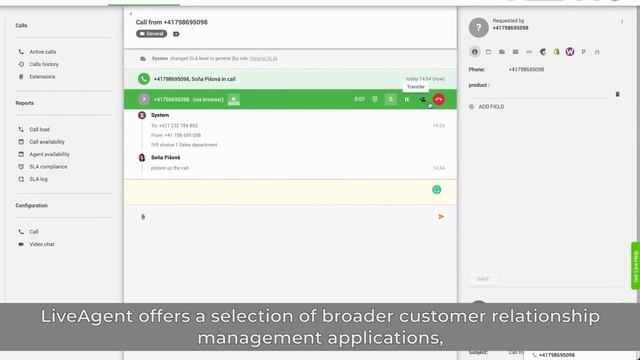This screenshot has width=640, height=360.
Task: Open the last integration icon in contact tabs
Action: pos(597,52)
